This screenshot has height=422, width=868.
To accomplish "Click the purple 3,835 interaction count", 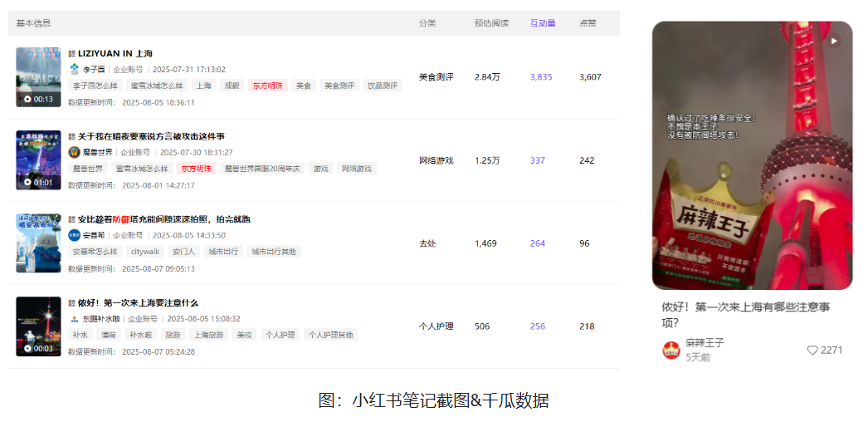I will coord(541,77).
